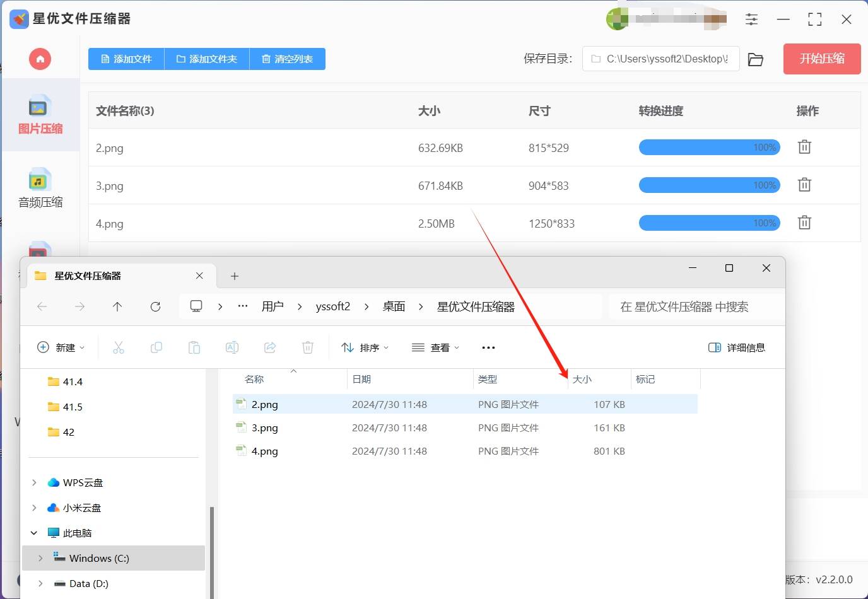868x599 pixels.
Task: Click the 用户 breadcrumb segment
Action: pyautogui.click(x=273, y=306)
